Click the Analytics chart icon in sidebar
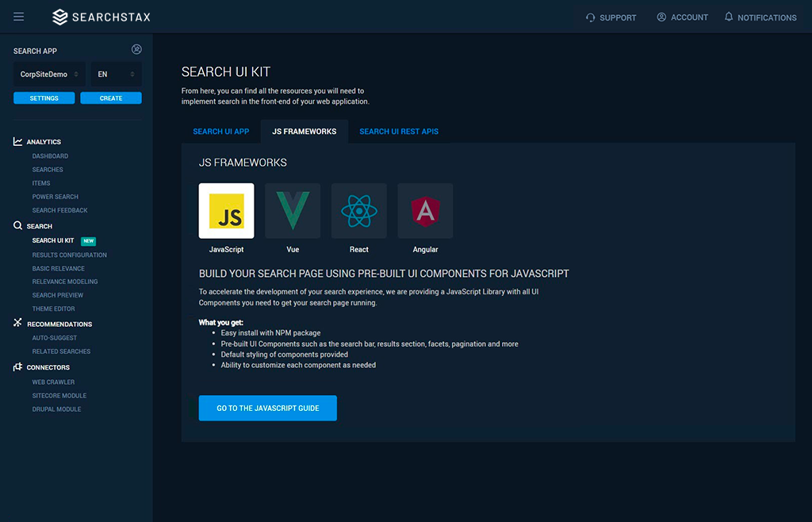The image size is (812, 522). (17, 141)
